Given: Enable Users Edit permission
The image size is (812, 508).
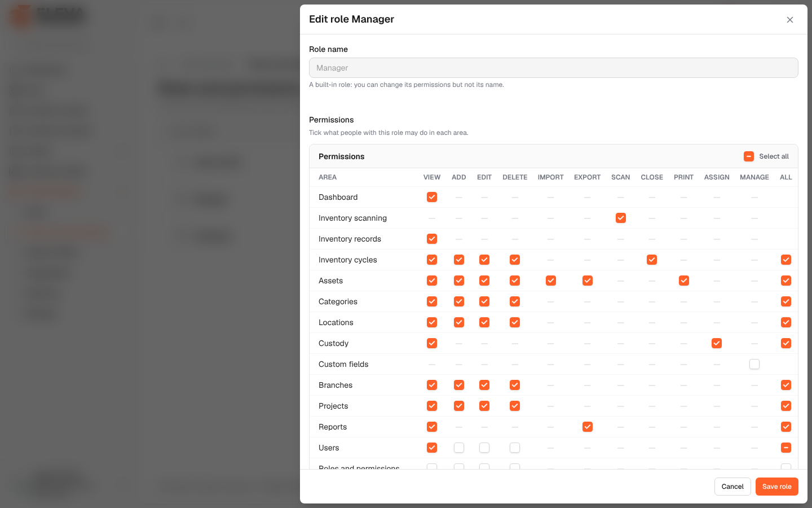Looking at the screenshot, I should point(484,448).
